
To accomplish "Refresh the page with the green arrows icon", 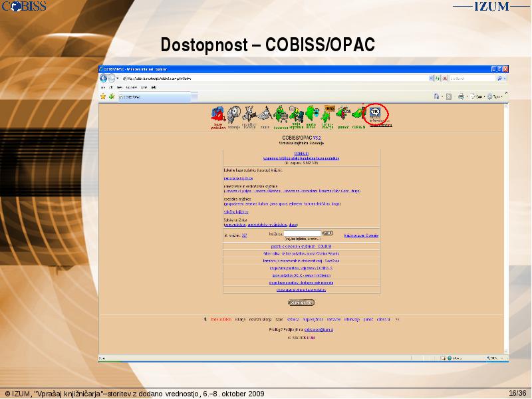I will (438, 78).
